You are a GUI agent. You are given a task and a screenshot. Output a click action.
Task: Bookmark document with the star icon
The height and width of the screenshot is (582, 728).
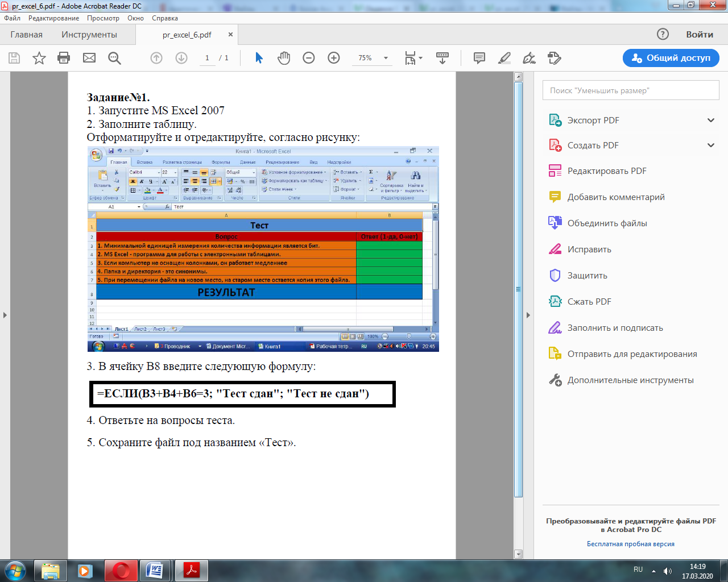[39, 58]
